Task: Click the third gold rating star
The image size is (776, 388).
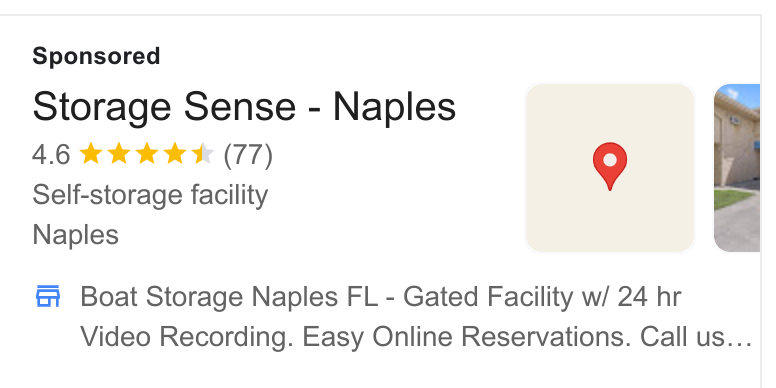Action: [146, 153]
